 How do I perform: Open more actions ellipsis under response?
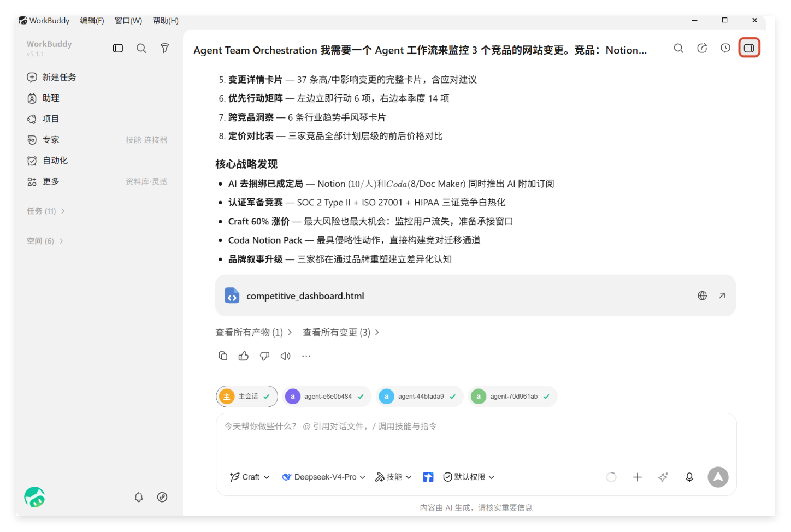[306, 356]
